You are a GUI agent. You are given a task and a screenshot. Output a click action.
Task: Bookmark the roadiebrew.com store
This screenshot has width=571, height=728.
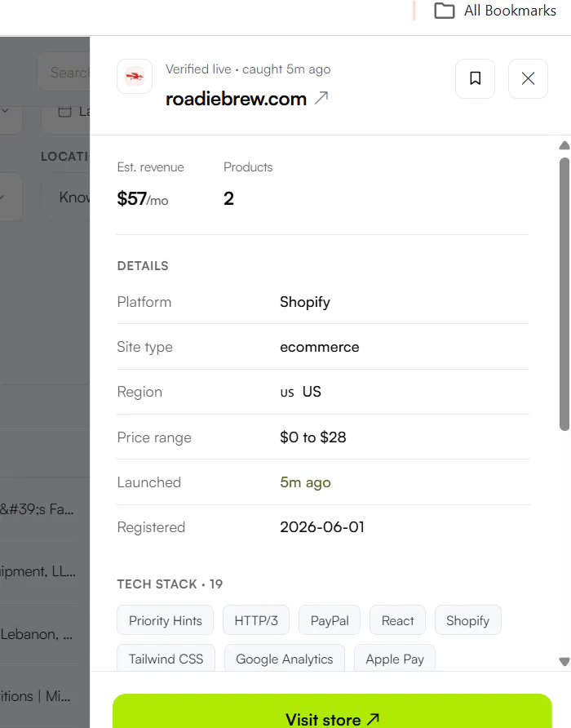click(x=475, y=78)
